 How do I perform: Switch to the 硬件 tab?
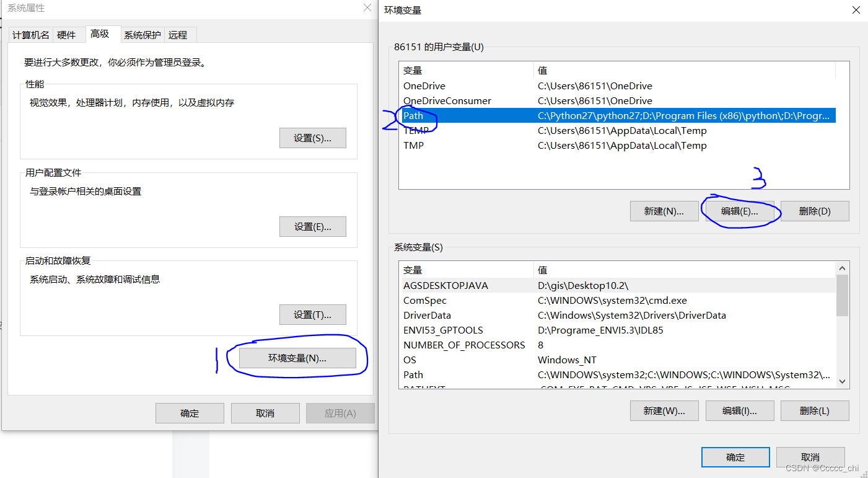click(68, 34)
